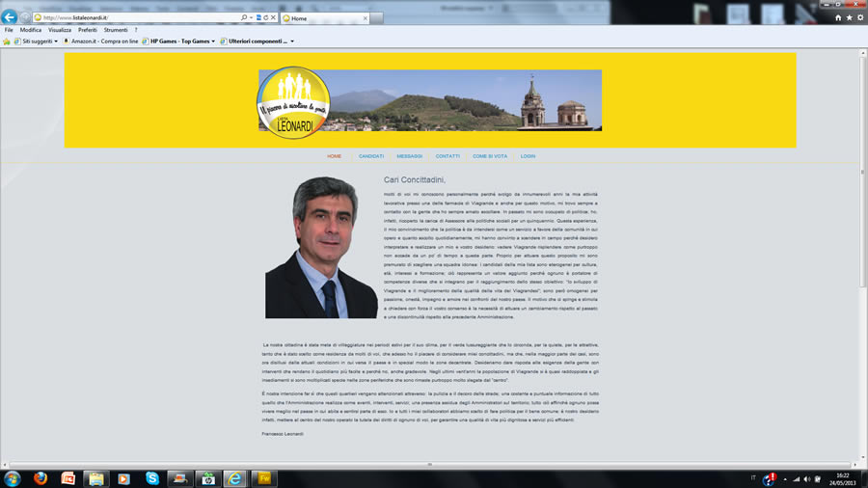Expand HP Games - Top Games dropdown
This screenshot has height=488, width=868.
click(213, 41)
